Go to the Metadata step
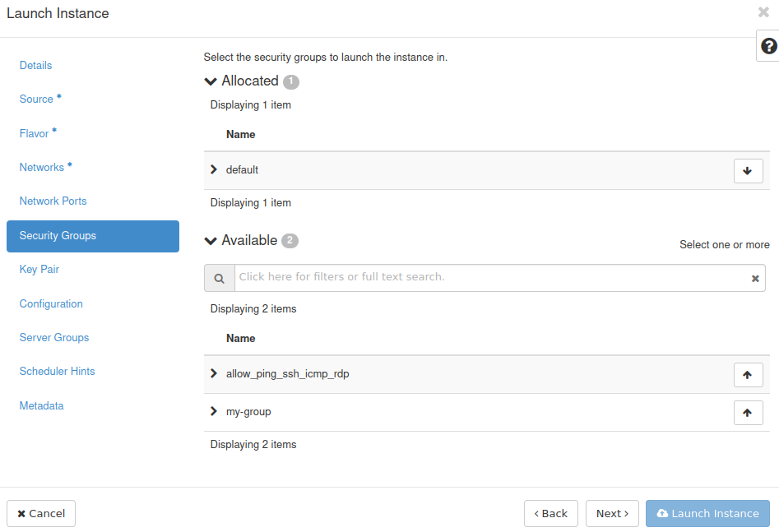Viewport: 779px width, 532px height. (x=41, y=405)
